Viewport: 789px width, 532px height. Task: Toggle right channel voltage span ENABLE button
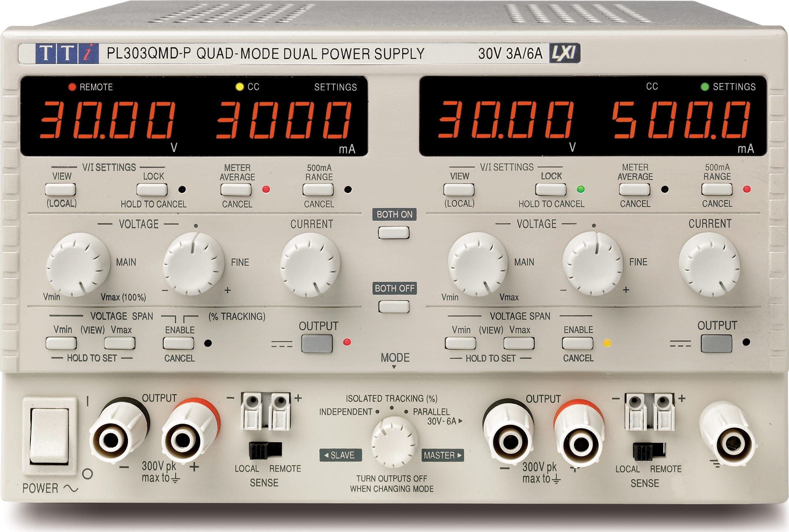[578, 343]
